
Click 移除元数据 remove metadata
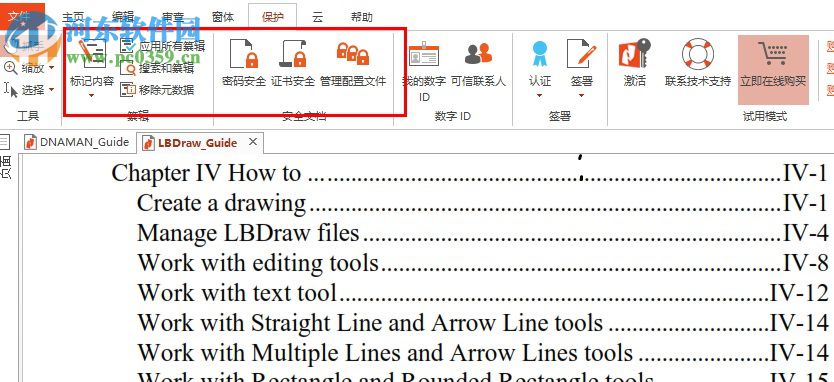pyautogui.click(x=157, y=90)
